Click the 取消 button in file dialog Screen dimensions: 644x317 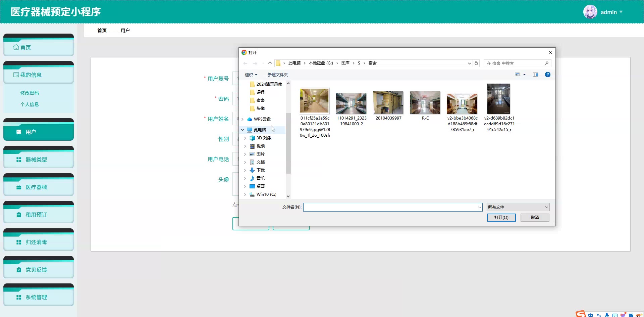pyautogui.click(x=535, y=218)
